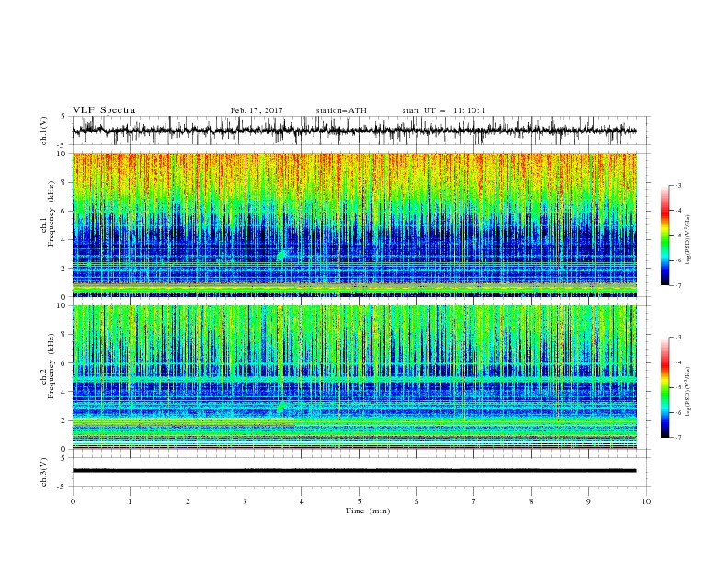
Task: Click the "-5" tick label on ch.3(V) axis
Action: click(x=63, y=487)
